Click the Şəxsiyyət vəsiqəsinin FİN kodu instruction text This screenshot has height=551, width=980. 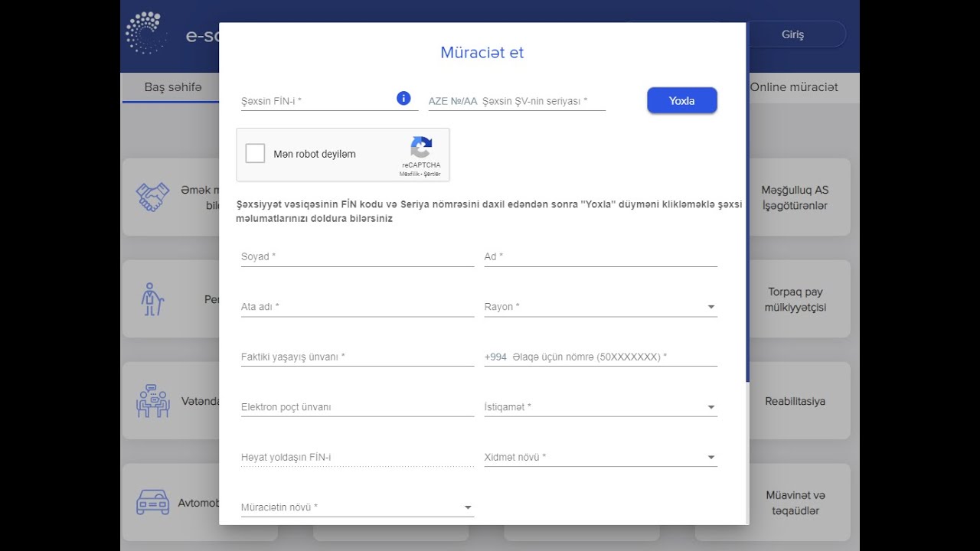(x=488, y=212)
